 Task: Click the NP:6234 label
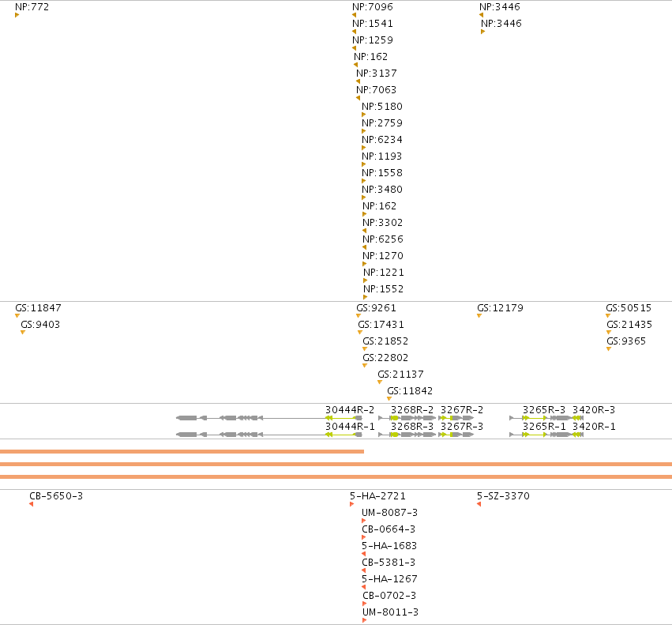pyautogui.click(x=382, y=139)
